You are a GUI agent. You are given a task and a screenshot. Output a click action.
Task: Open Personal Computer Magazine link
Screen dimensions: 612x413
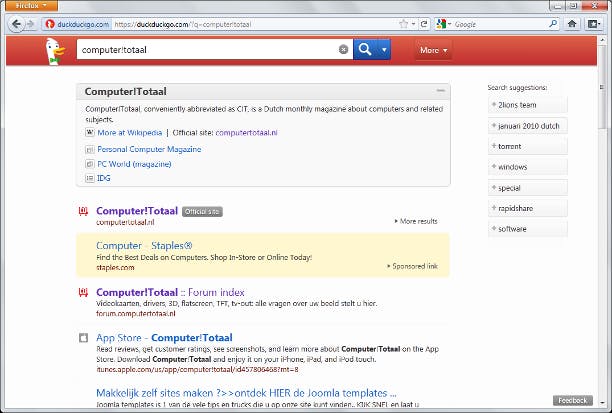[149, 149]
